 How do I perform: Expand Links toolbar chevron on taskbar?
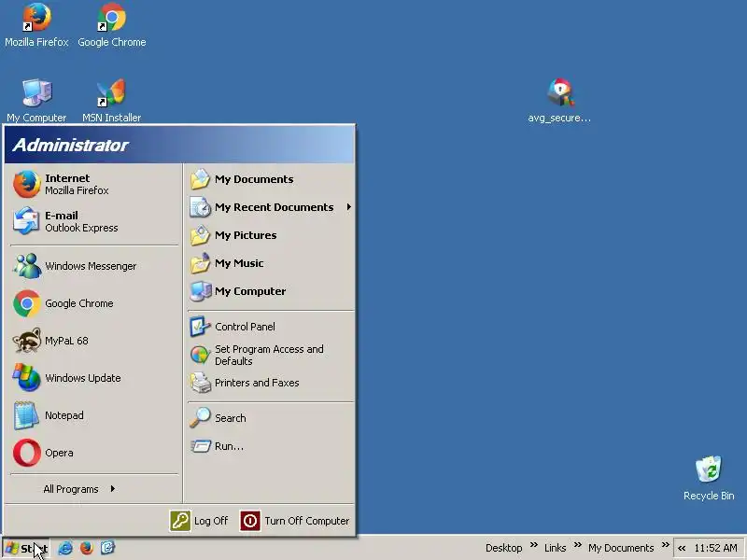577,544
